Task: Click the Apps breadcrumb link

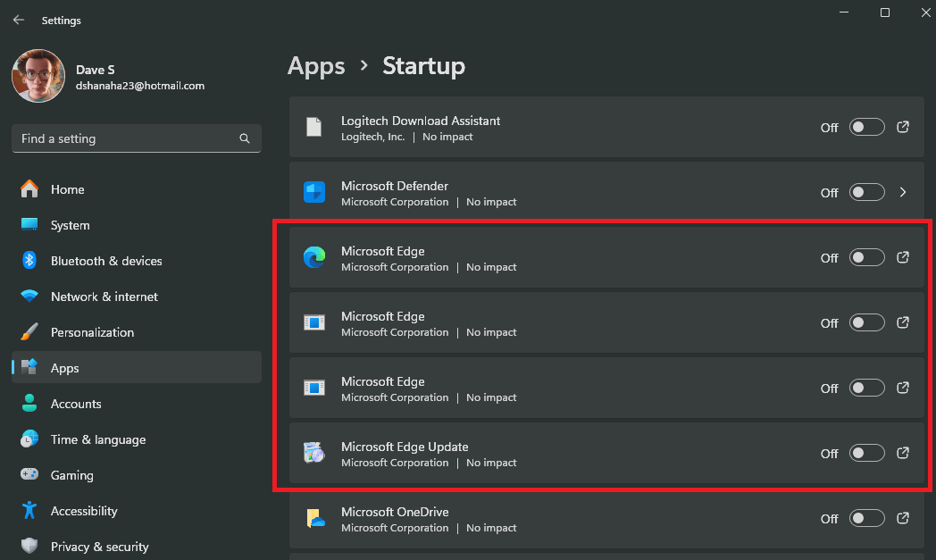Action: point(316,66)
